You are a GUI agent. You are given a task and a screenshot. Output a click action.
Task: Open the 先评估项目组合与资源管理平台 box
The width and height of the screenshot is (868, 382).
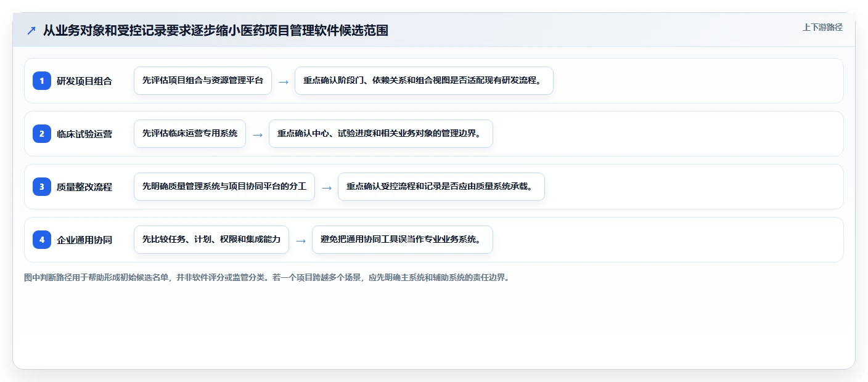click(x=203, y=81)
